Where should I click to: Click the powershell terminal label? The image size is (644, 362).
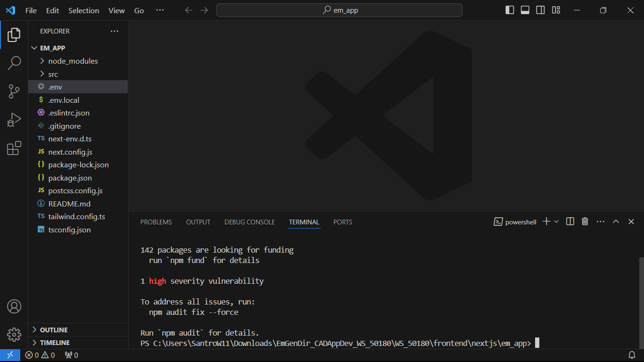tap(515, 222)
